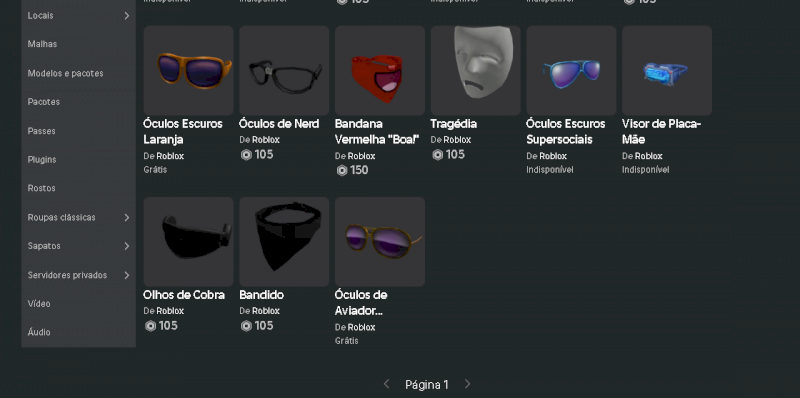
Task: Click Roblox creator under Olhos de Cobra
Action: point(170,311)
